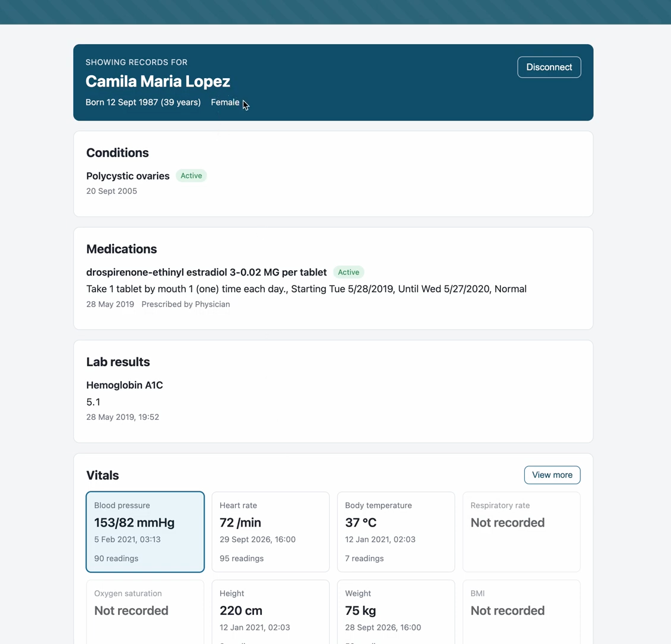The width and height of the screenshot is (671, 644).
Task: Select the Body temperature vitals card
Action: (396, 532)
